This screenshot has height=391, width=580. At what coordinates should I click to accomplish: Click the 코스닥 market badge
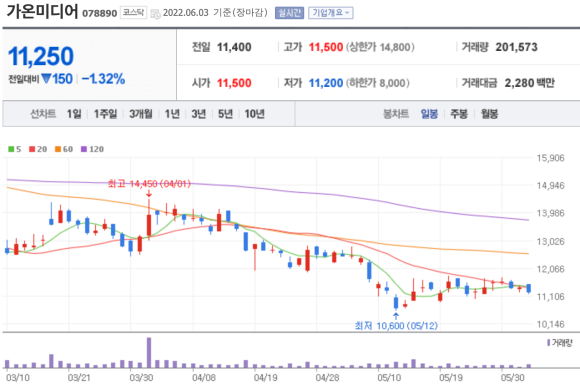click(134, 13)
